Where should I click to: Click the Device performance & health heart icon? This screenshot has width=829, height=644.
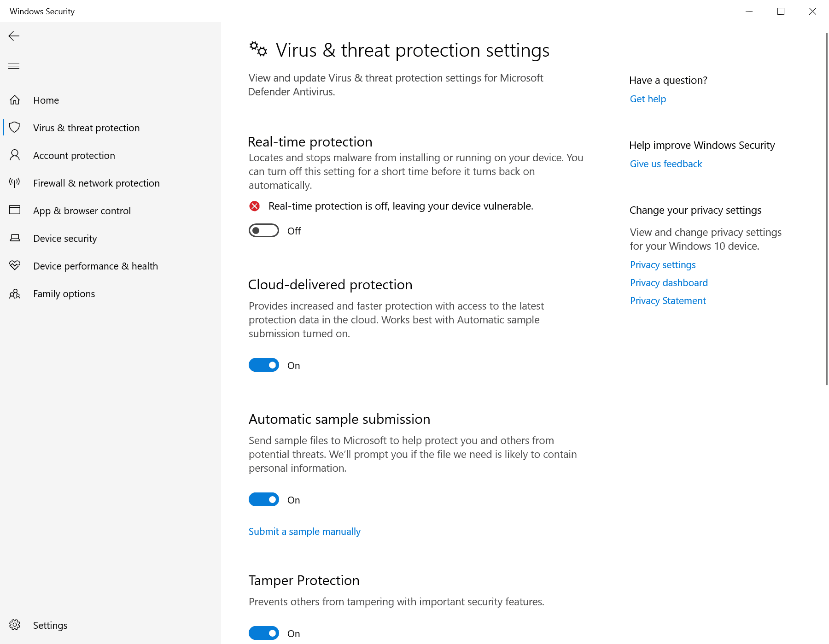pyautogui.click(x=15, y=266)
